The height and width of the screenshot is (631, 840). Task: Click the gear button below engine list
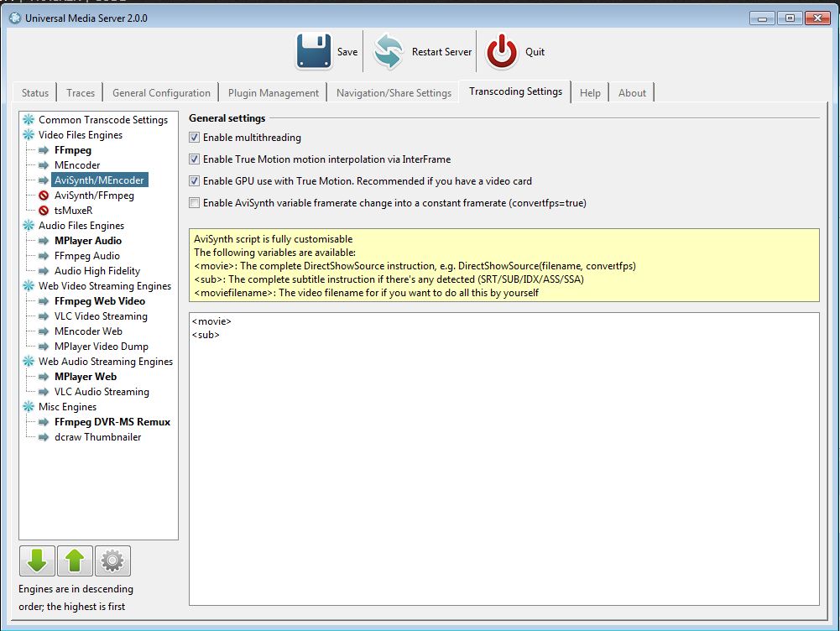(112, 561)
